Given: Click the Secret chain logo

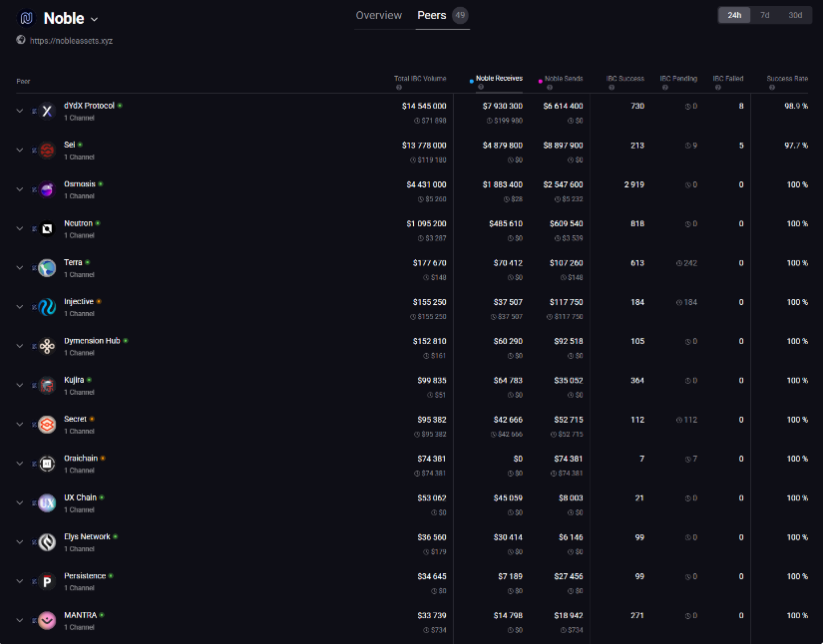Looking at the screenshot, I should pos(47,425).
